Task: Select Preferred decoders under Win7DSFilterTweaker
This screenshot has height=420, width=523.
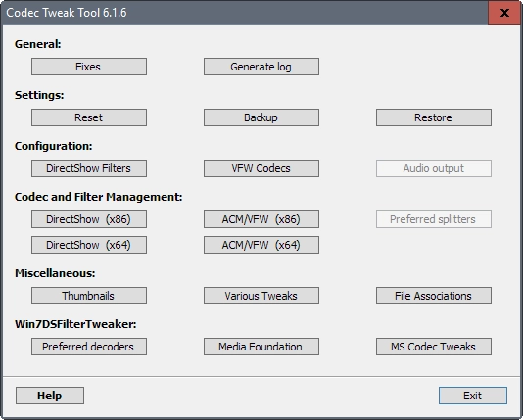Action: coord(89,347)
